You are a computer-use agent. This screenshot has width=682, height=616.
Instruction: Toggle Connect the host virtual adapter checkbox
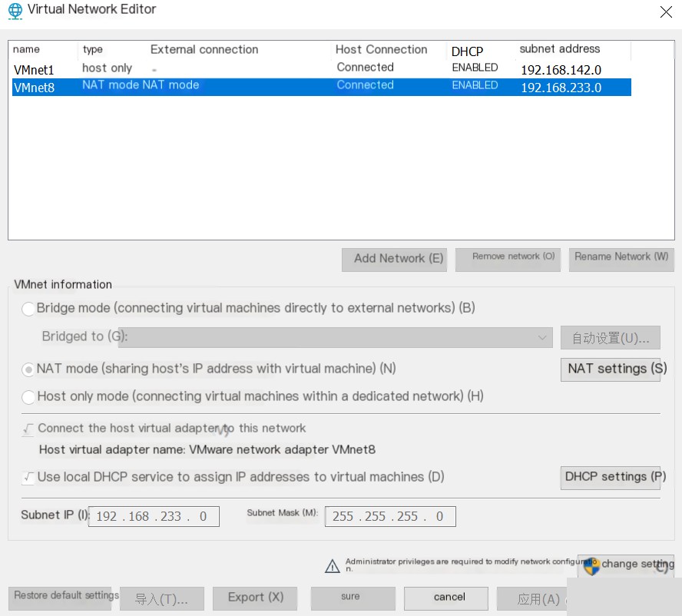(x=28, y=429)
